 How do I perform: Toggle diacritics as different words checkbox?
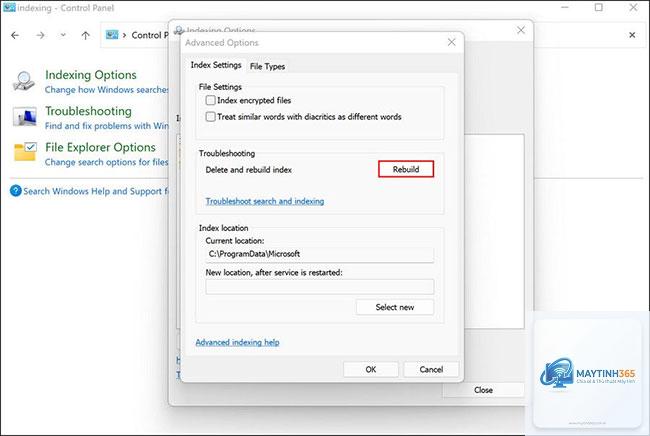pos(211,117)
